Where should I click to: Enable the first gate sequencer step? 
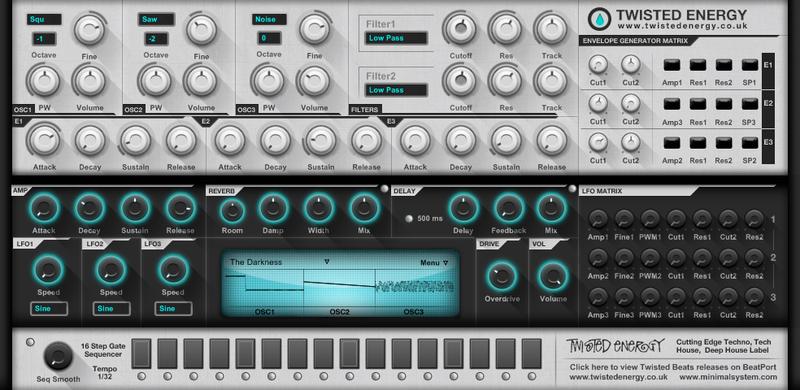(x=141, y=353)
